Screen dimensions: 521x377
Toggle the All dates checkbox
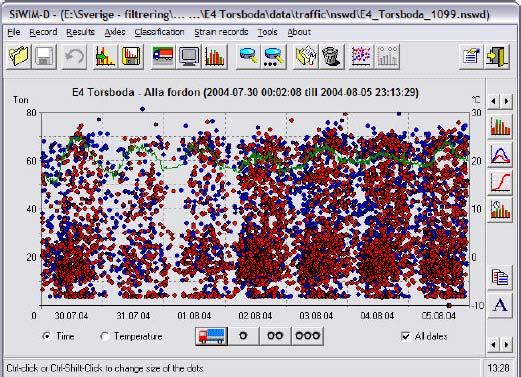click(x=406, y=336)
